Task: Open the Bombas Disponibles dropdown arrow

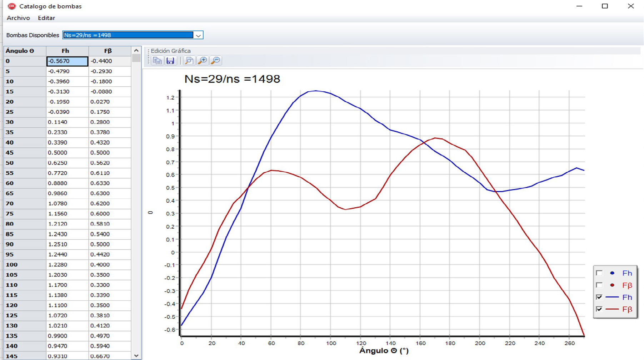Action: (198, 35)
